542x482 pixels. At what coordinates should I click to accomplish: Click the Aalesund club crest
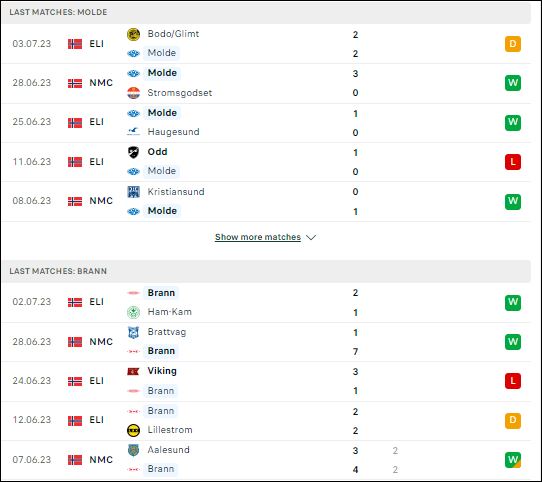[x=133, y=450]
